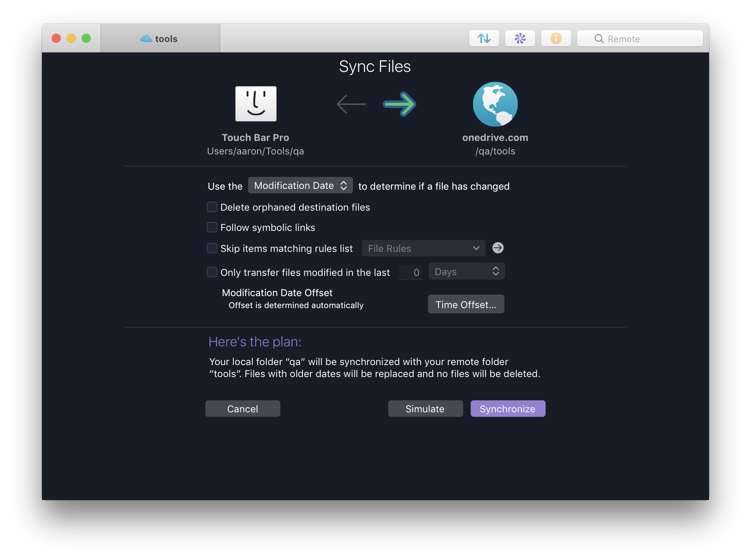Click the Touch Bar Pro label
The image size is (751, 560).
(256, 138)
